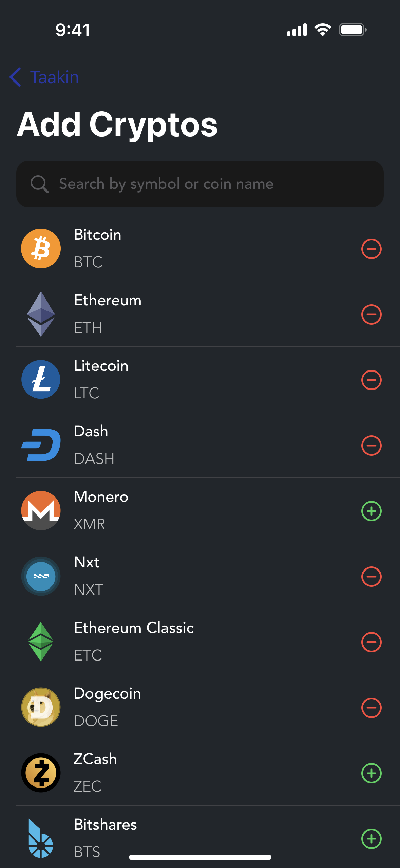
Task: Tap the Bitcoin orange logo icon
Action: coord(41,249)
